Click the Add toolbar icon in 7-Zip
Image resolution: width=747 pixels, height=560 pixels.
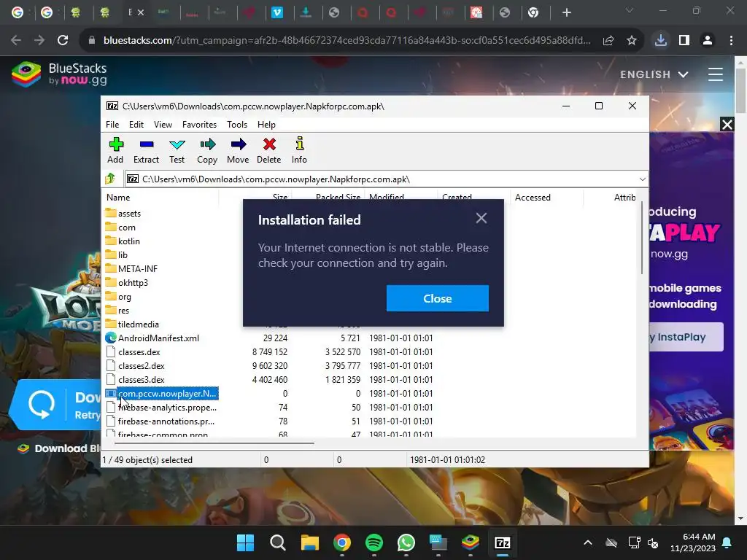[x=116, y=150]
